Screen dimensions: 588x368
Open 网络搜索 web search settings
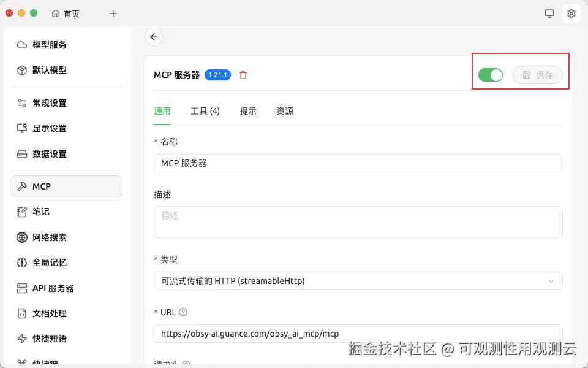[66, 237]
